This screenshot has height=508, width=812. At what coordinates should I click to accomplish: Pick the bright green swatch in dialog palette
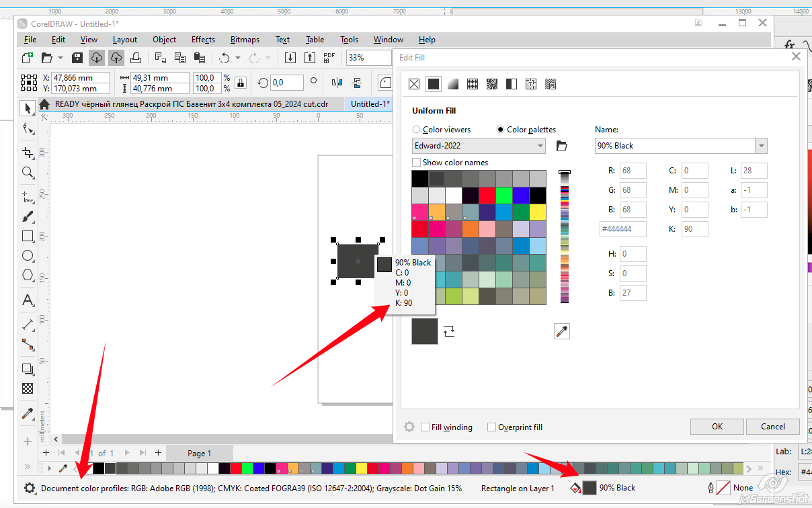(x=504, y=196)
